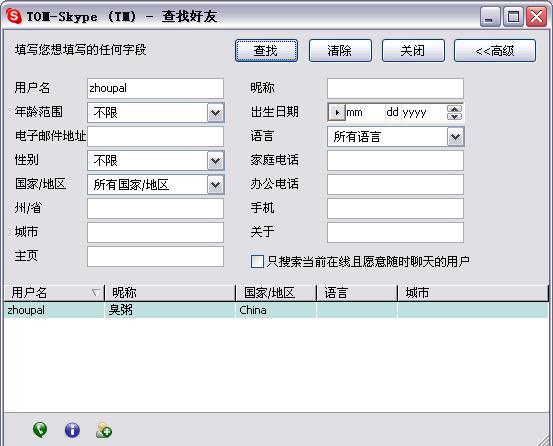Viewport: 553px width, 446px height.
Task: Enable 只搜索当前在线且愿意随时聊天的用户 checkbox
Action: (257, 262)
